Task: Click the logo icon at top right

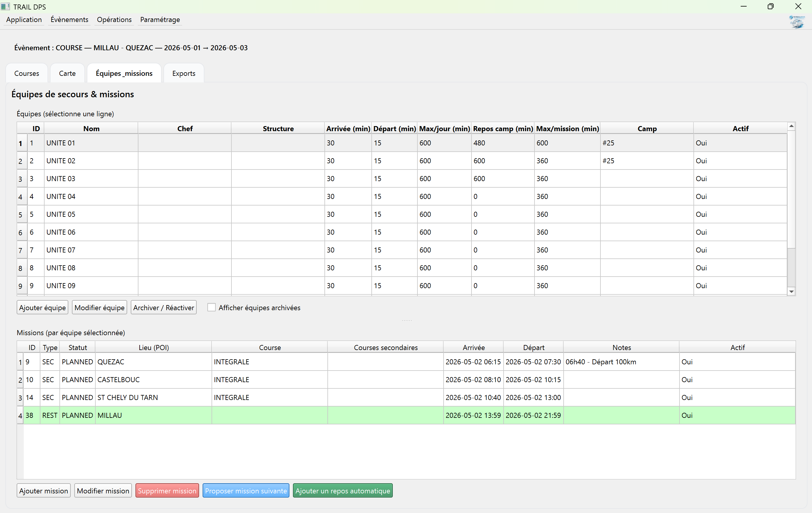Action: pos(797,22)
